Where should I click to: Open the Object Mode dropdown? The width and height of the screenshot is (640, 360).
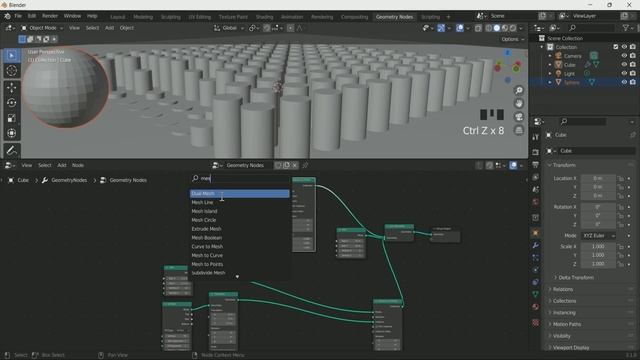click(42, 28)
